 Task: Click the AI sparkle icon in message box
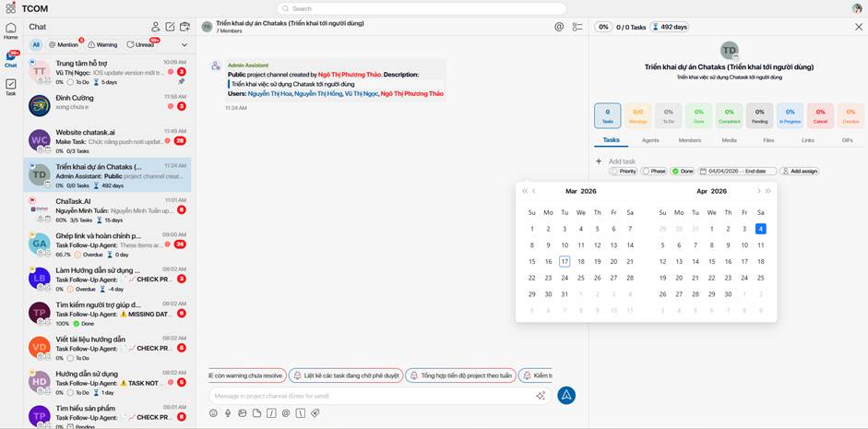click(x=541, y=395)
